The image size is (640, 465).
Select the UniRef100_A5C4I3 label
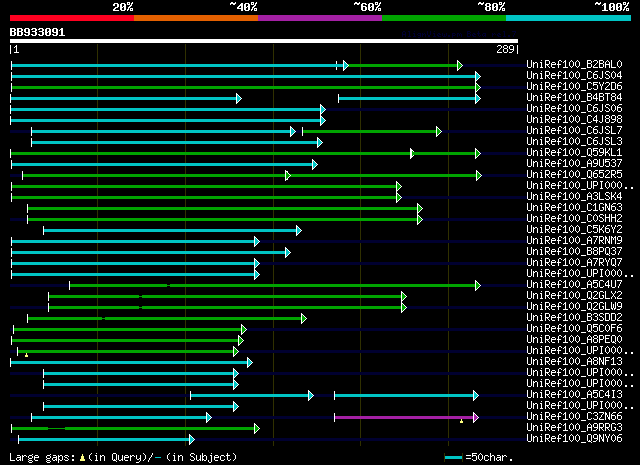click(x=574, y=395)
